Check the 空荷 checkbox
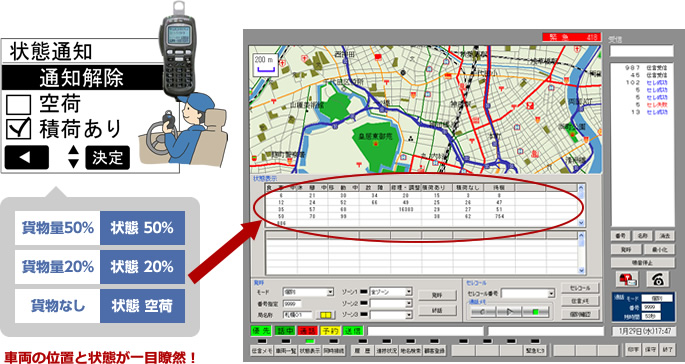The width and height of the screenshot is (685, 364). 18,105
